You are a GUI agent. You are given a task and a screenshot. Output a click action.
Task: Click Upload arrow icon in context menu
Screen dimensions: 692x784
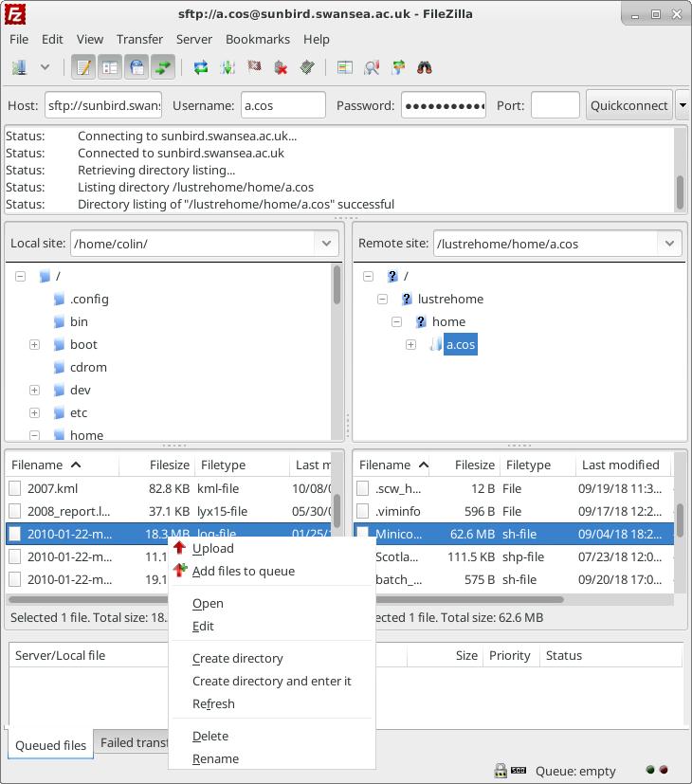pos(180,548)
